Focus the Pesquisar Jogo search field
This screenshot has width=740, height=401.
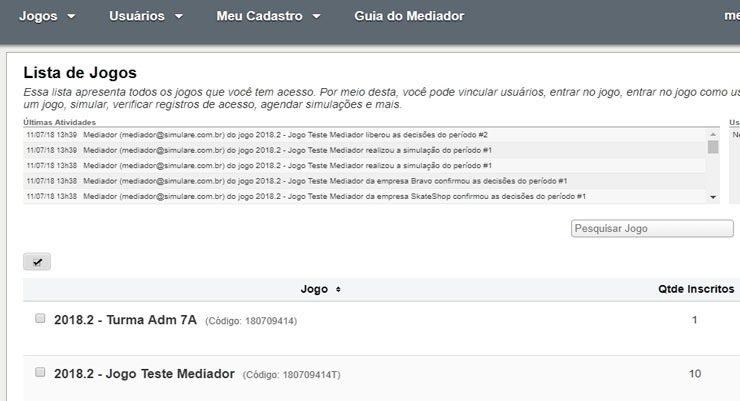coord(652,229)
